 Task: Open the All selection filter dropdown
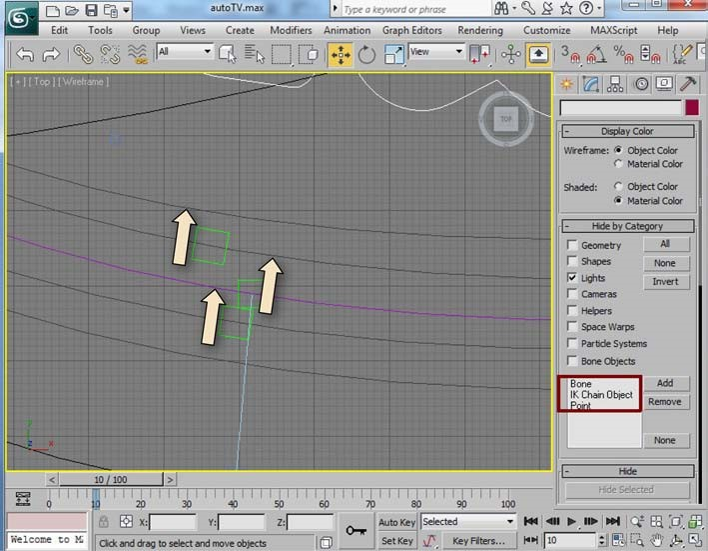click(x=185, y=51)
